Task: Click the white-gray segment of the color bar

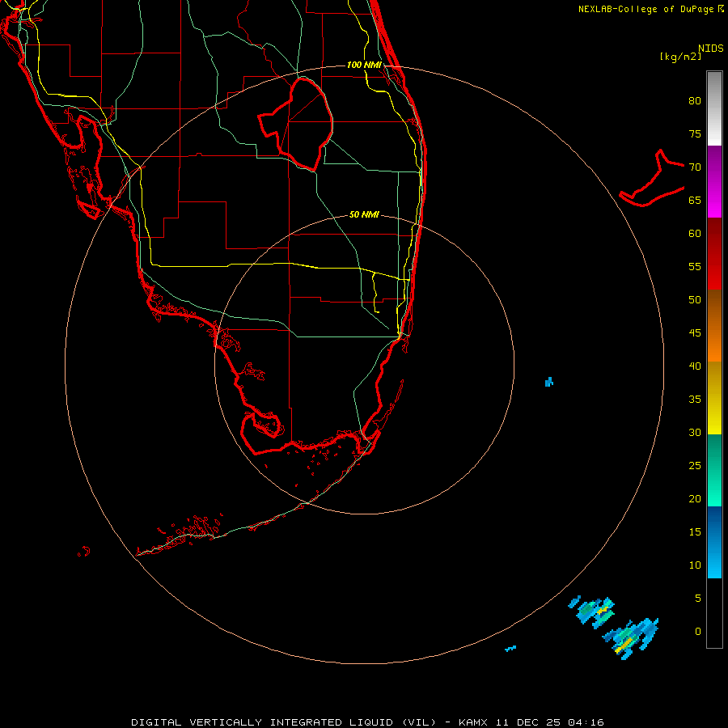Action: pyautogui.click(x=714, y=108)
